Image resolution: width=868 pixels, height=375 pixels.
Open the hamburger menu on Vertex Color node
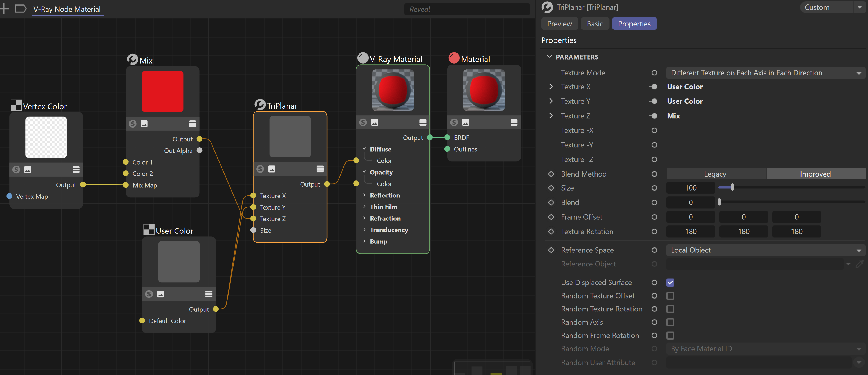pos(76,170)
